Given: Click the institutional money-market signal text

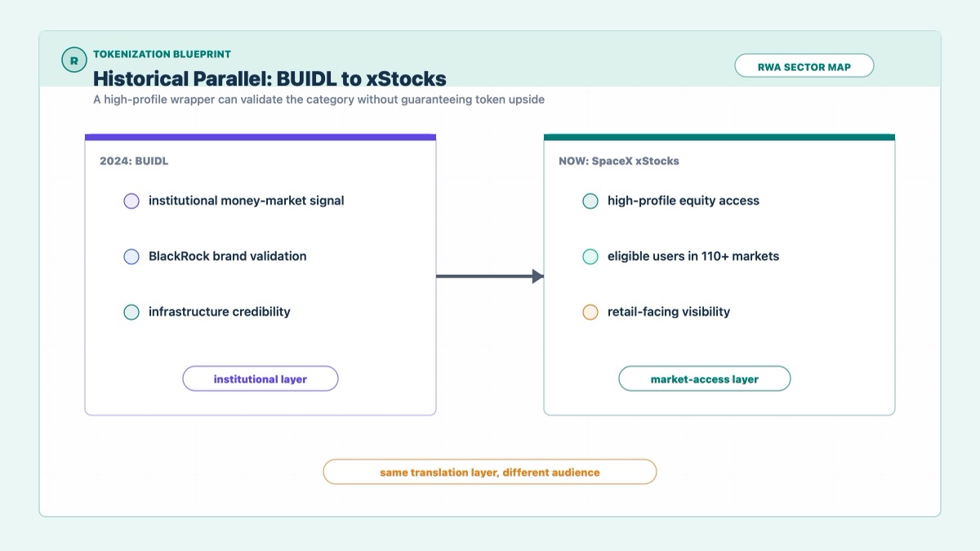Looking at the screenshot, I should [x=246, y=201].
